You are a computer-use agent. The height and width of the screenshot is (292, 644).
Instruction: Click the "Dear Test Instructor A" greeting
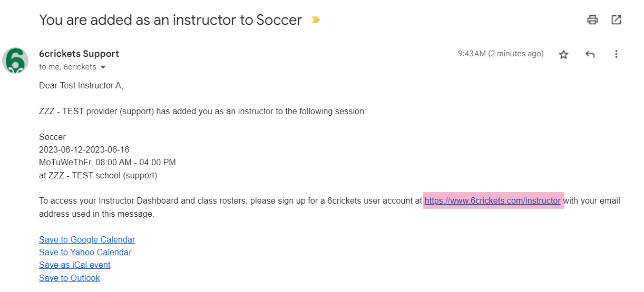point(81,85)
